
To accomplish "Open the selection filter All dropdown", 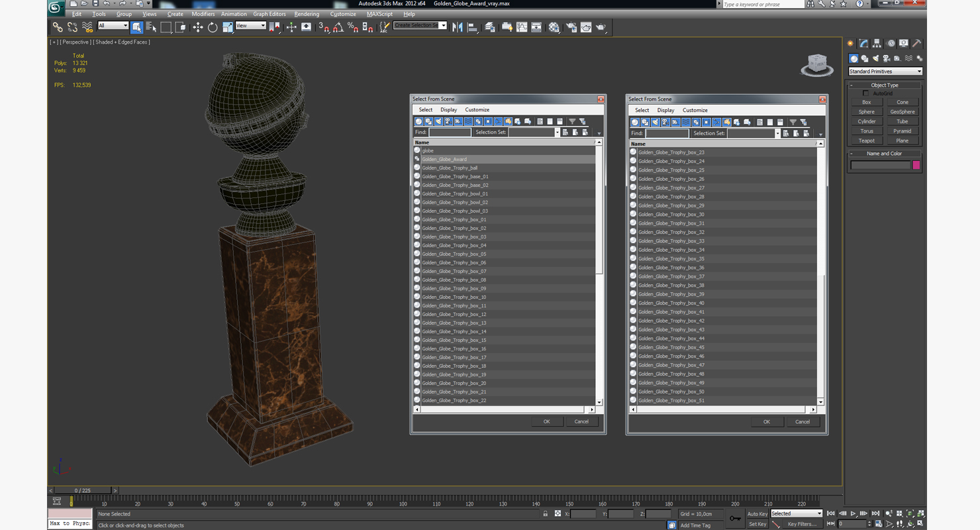I will 113,26.
